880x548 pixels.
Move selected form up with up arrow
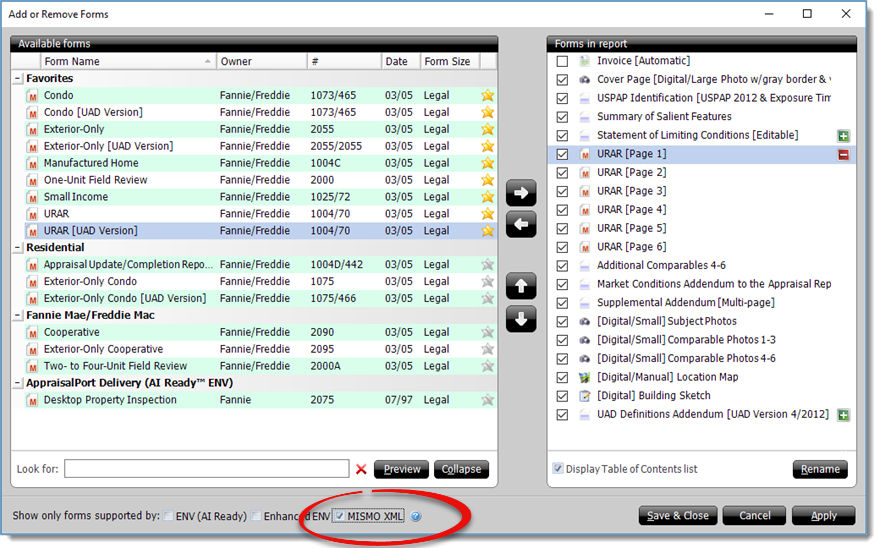[x=521, y=286]
